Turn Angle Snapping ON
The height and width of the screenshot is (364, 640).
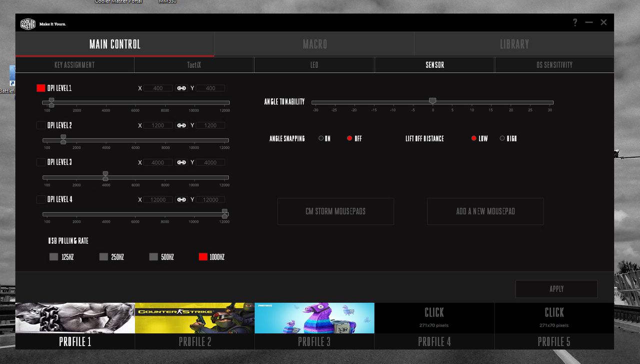[321, 138]
